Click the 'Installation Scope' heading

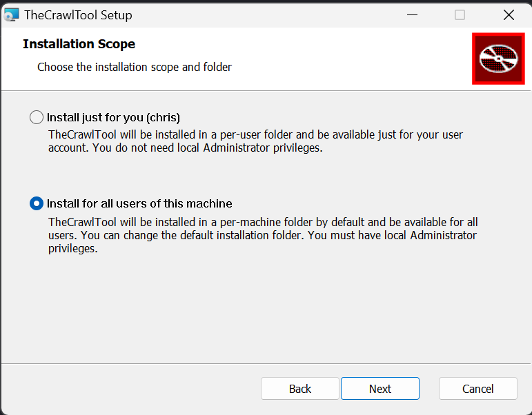click(79, 44)
